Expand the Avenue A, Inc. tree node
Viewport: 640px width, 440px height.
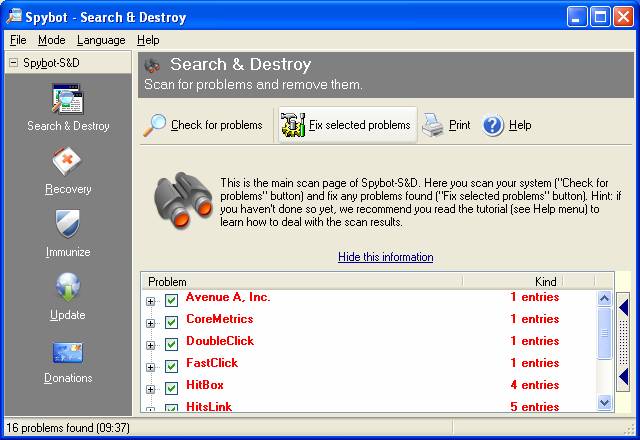click(x=151, y=302)
